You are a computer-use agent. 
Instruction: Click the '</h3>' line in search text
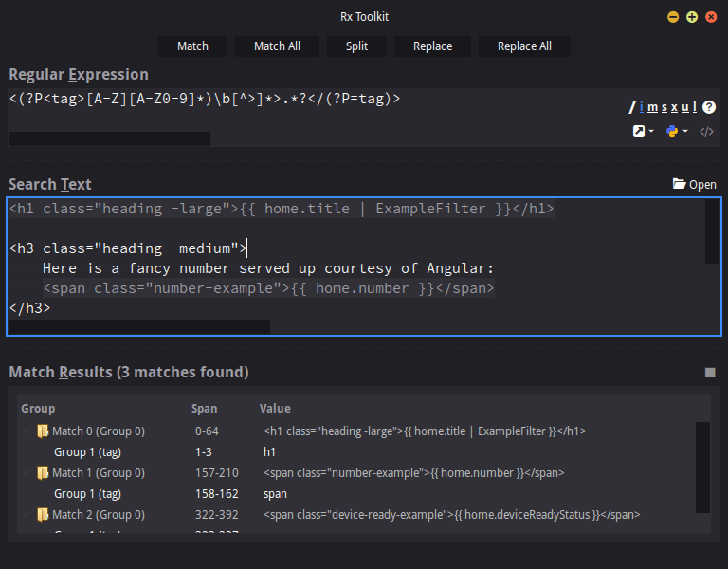[x=29, y=308]
